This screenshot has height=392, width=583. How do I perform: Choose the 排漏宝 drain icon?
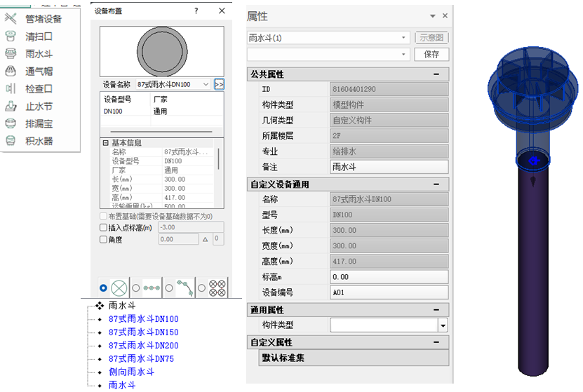(11, 123)
